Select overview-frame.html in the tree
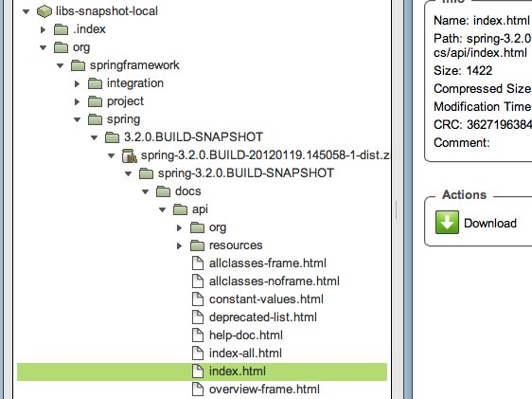This screenshot has width=532, height=399. (x=264, y=390)
